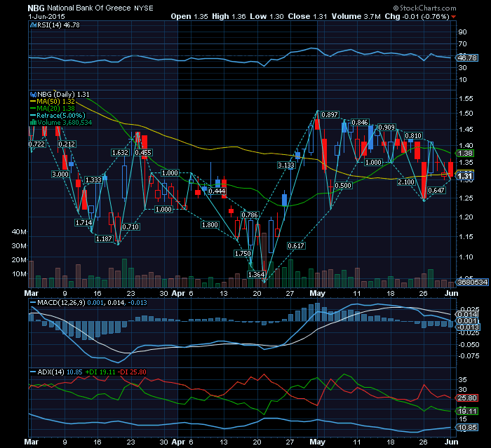Screen dimensions: 491x448
Task: Click the yellow MA(50) line marker
Action: pyautogui.click(x=33, y=102)
